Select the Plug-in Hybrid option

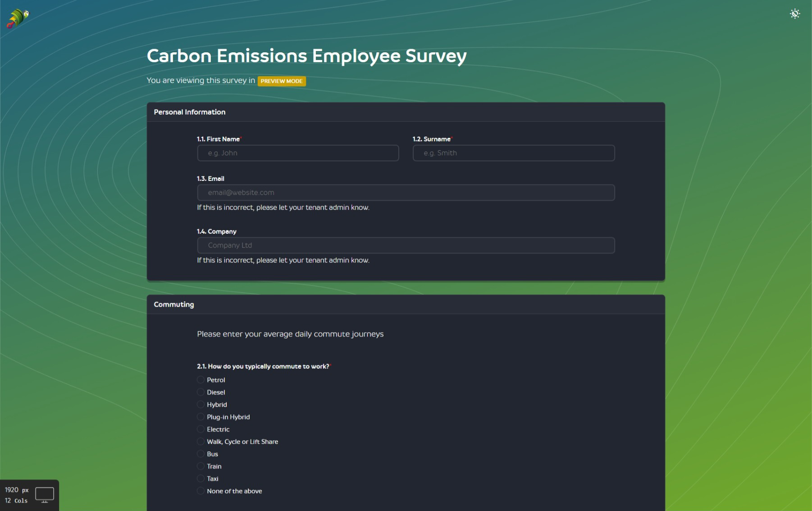tap(201, 417)
